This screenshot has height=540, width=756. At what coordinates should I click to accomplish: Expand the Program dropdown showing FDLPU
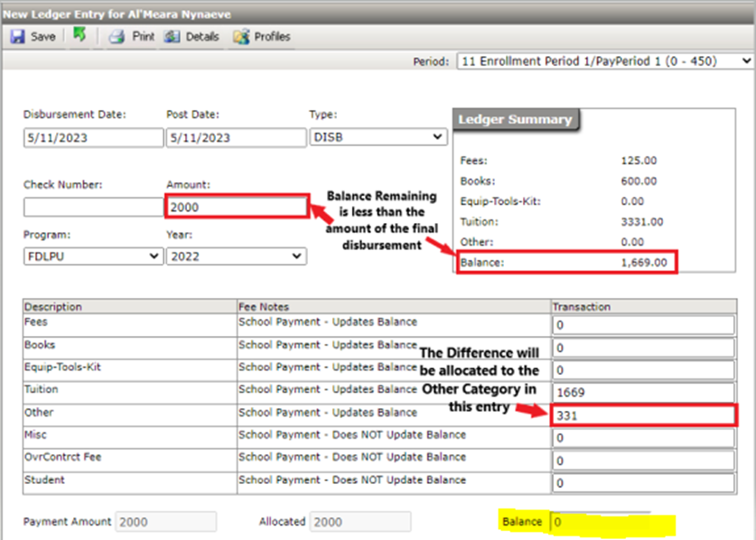[x=92, y=256]
